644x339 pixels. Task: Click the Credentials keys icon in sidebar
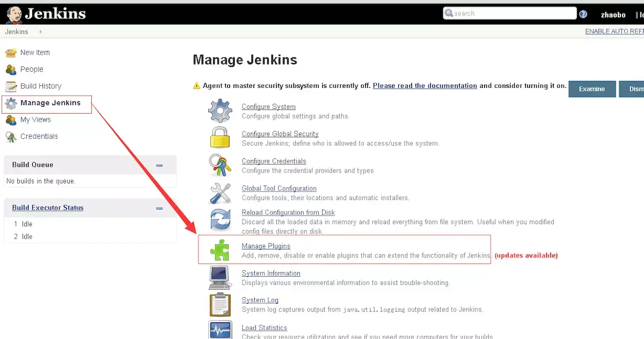click(11, 136)
